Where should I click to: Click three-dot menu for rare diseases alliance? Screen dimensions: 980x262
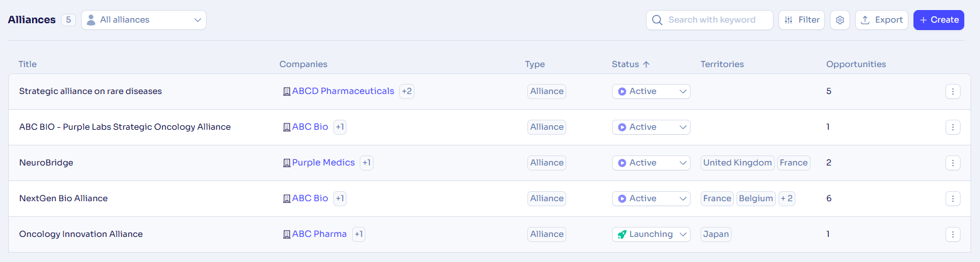(953, 92)
